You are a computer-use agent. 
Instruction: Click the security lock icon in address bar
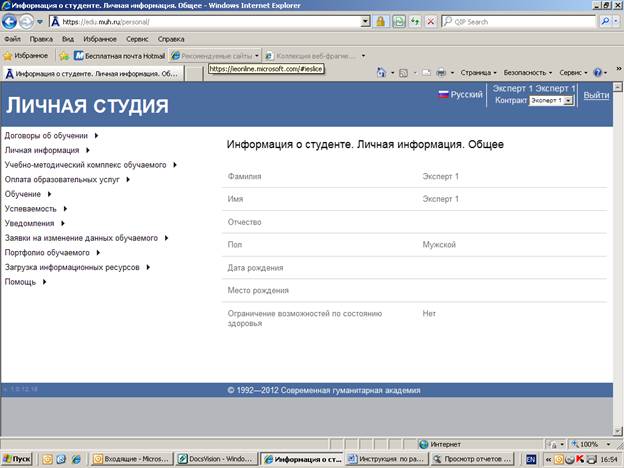(x=381, y=21)
